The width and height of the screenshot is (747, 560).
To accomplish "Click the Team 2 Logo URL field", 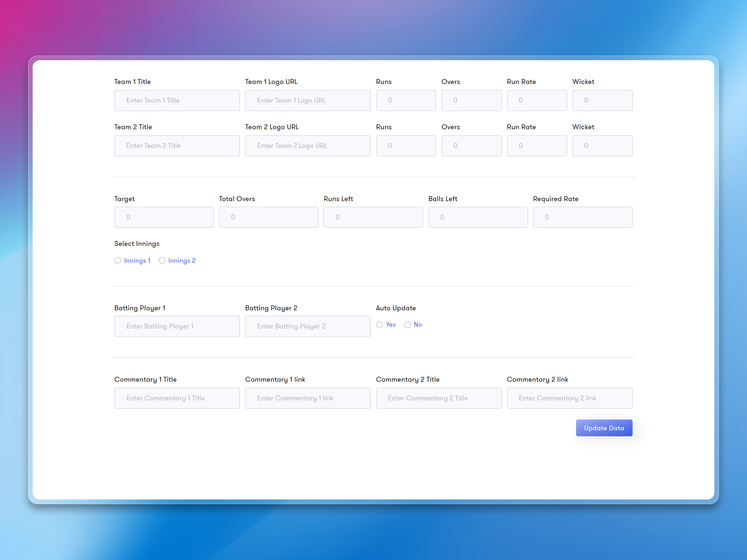I will 307,146.
